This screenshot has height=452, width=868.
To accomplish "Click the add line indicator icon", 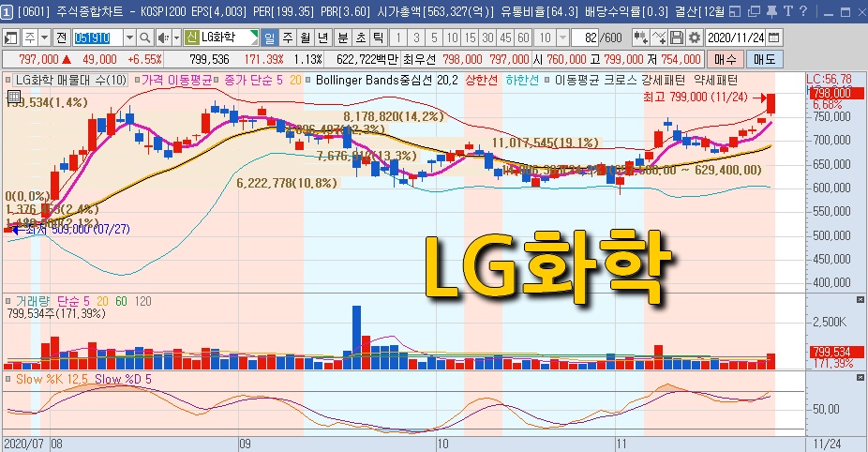I will (659, 38).
